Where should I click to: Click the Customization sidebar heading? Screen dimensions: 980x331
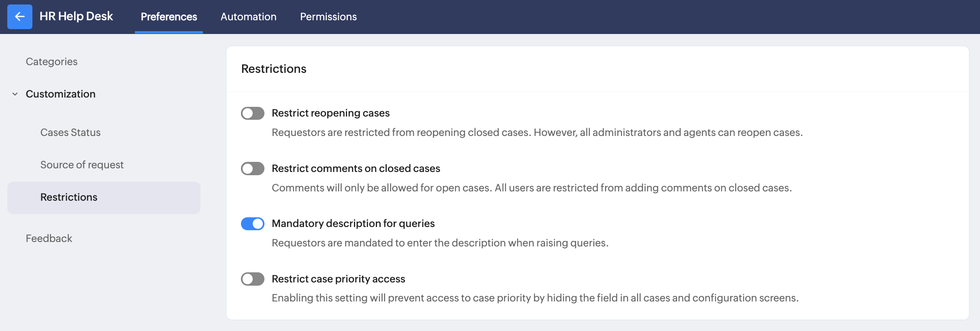(x=61, y=94)
